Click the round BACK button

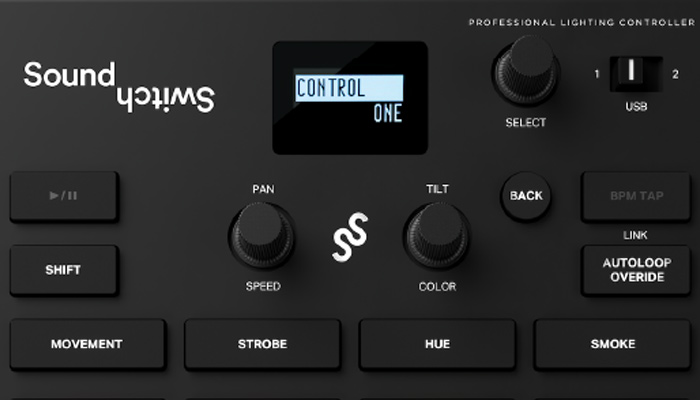pyautogui.click(x=526, y=196)
